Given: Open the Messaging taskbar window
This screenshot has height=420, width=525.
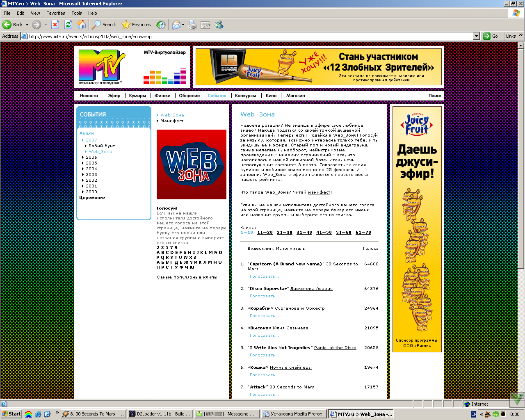Looking at the screenshot, I should point(226,414).
